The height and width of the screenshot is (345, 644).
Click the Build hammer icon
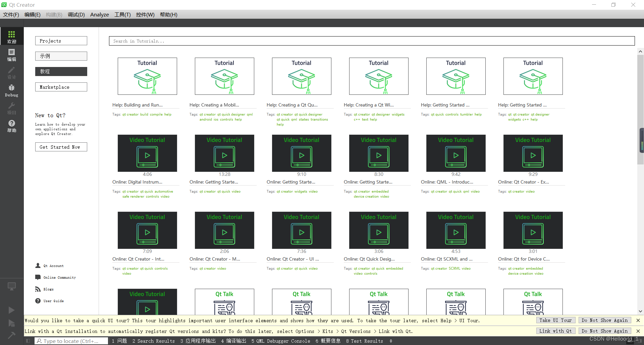pos(11,335)
